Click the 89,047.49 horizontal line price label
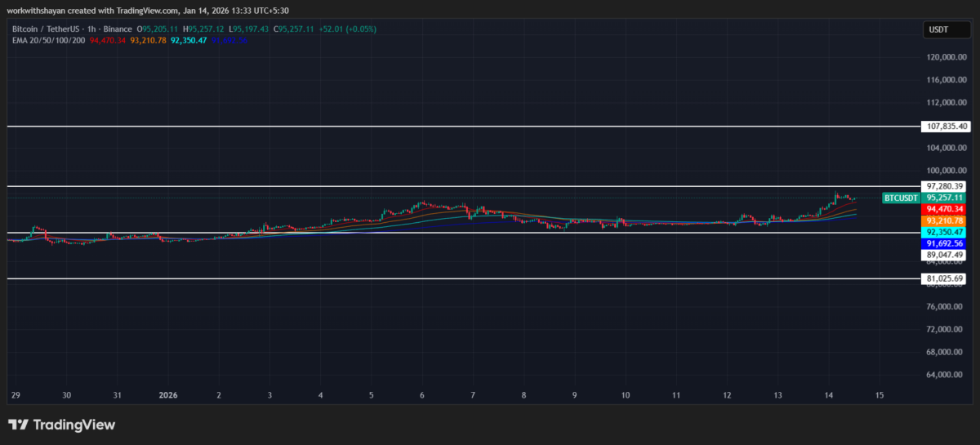Viewport: 980px width, 445px height. point(945,255)
